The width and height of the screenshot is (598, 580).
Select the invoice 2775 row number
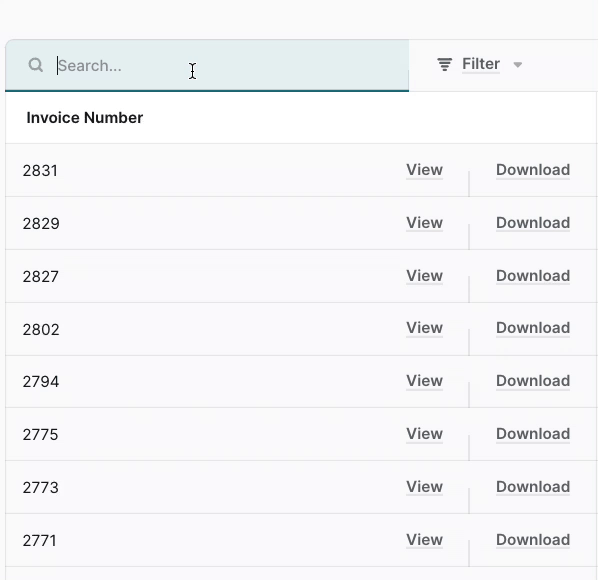(40, 435)
